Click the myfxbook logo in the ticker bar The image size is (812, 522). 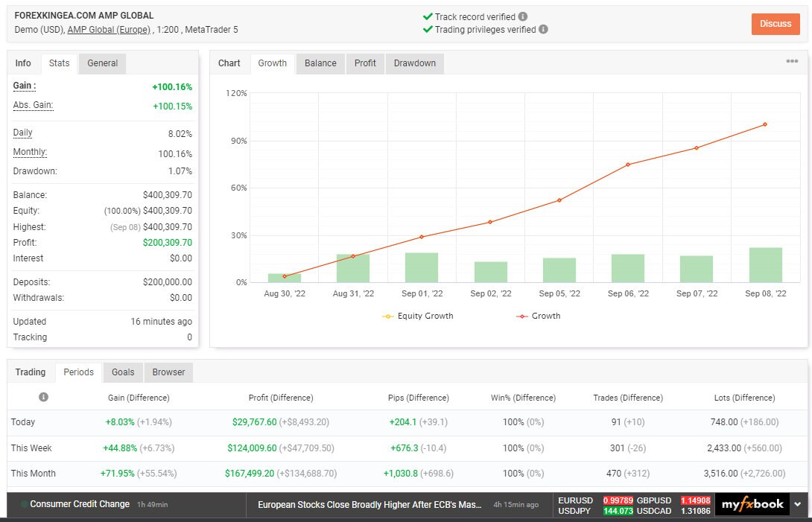752,503
